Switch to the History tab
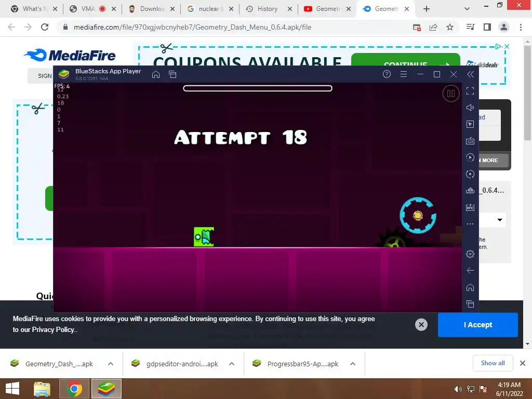The image size is (532, 399). pyautogui.click(x=268, y=9)
